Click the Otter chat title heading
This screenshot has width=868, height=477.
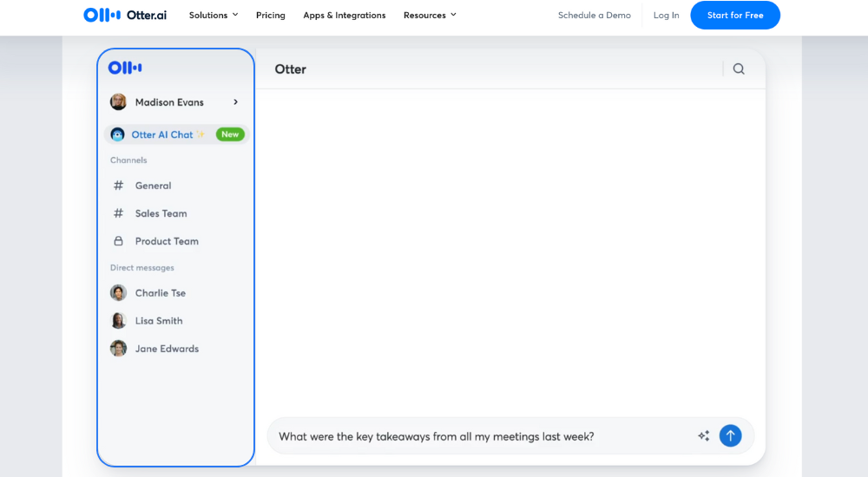click(x=290, y=69)
